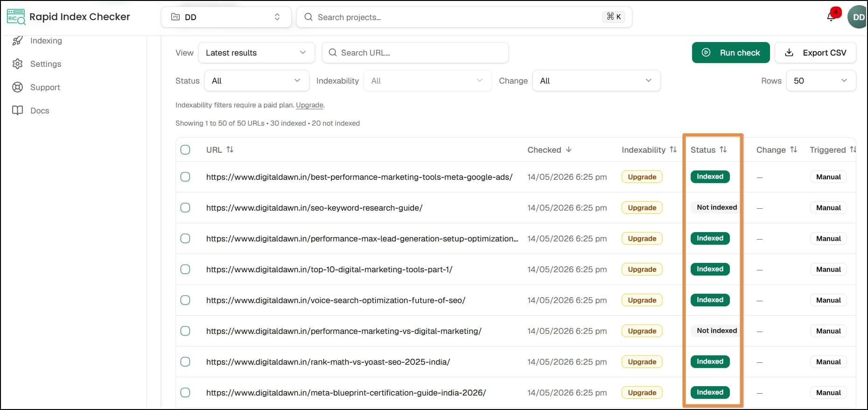
Task: Open the seo-keyword-research-guide URL
Action: coord(315,208)
